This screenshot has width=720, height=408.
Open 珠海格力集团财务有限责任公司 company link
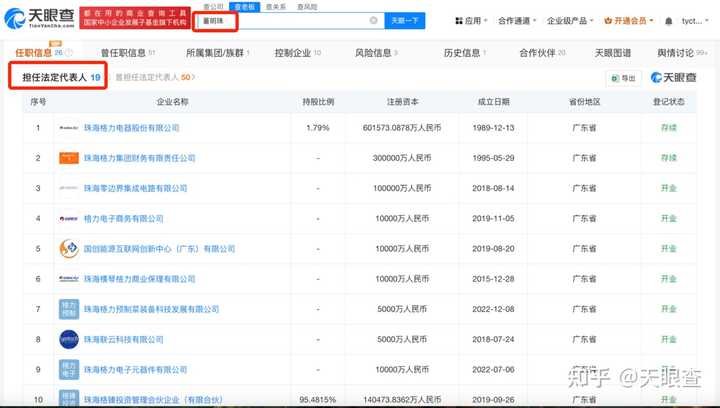pyautogui.click(x=139, y=158)
